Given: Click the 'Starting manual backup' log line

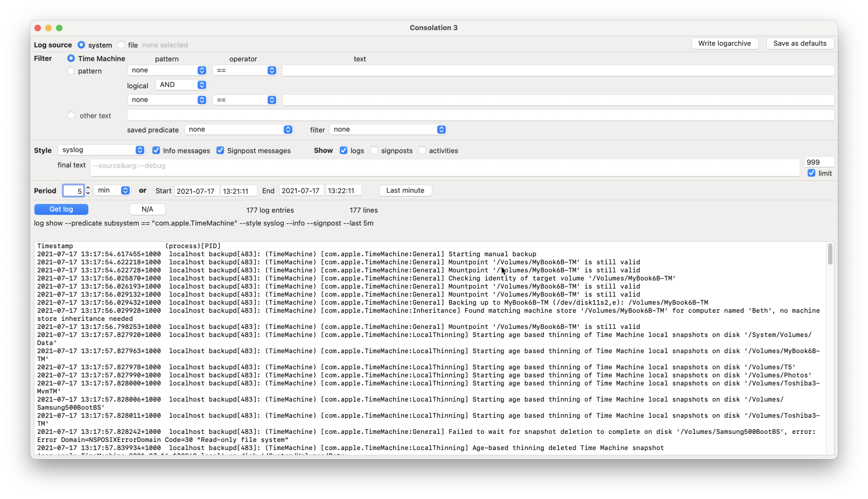Looking at the screenshot, I should tap(286, 254).
